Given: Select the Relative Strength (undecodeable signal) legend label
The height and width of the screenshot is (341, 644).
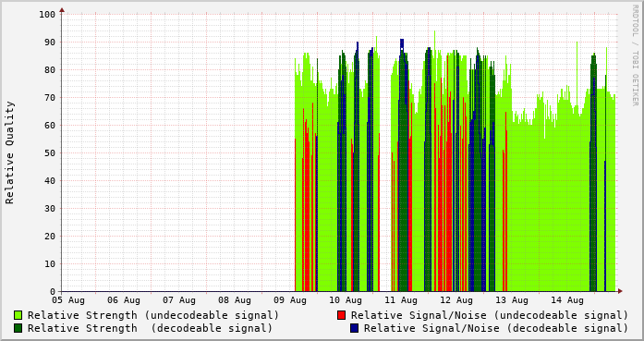Looking at the screenshot, I should (153, 315).
